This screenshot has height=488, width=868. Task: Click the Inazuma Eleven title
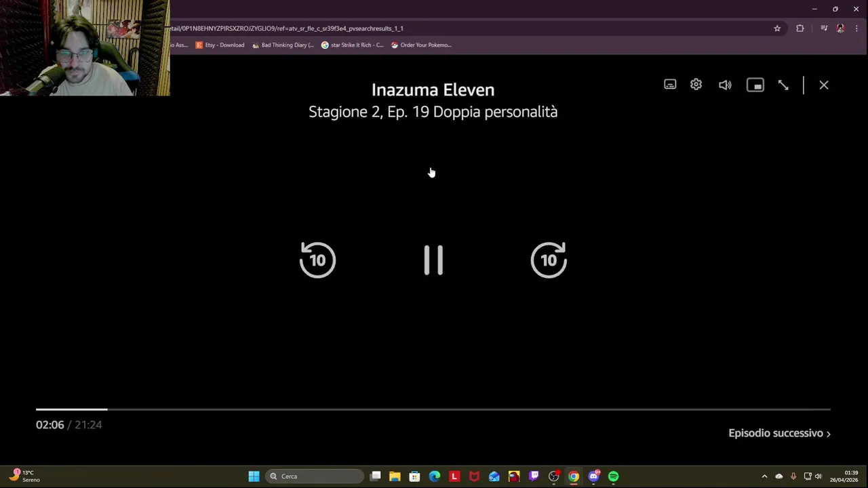coord(433,89)
